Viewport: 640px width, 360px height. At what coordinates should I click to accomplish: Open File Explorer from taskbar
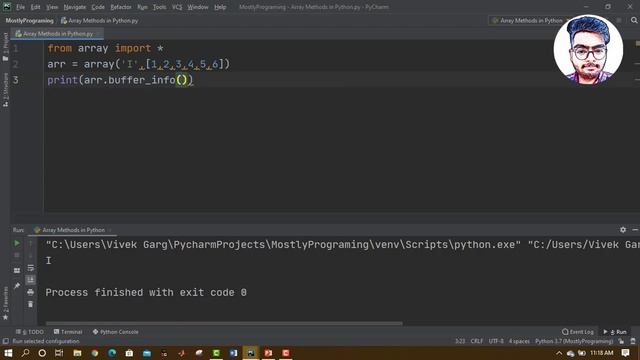pyautogui.click(x=77, y=353)
